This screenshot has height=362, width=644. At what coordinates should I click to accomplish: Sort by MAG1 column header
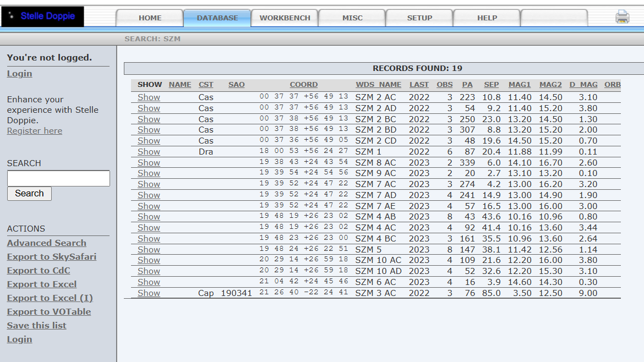[x=520, y=85]
